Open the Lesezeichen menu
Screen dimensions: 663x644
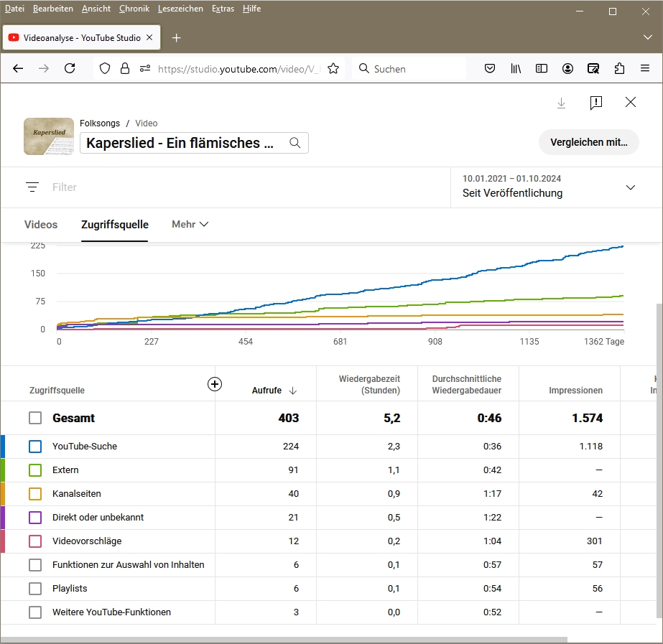(180, 9)
